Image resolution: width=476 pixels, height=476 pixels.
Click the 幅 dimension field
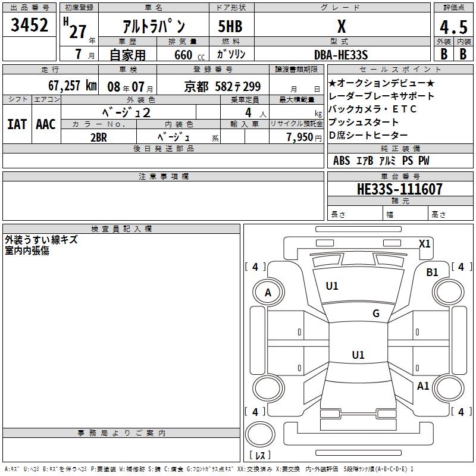(406, 213)
